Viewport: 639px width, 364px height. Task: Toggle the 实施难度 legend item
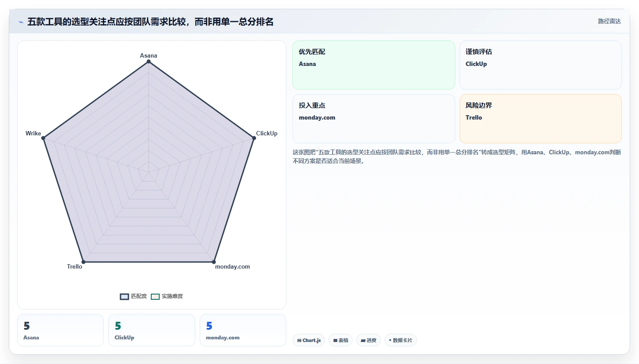click(x=167, y=296)
